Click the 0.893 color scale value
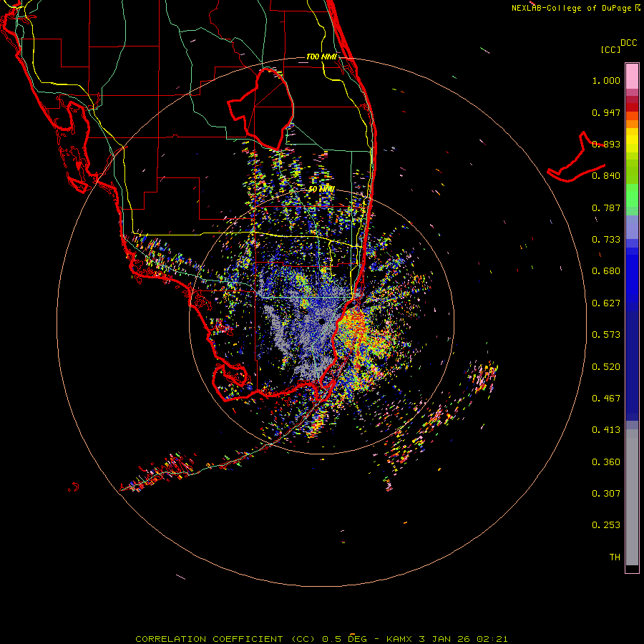 [x=606, y=144]
